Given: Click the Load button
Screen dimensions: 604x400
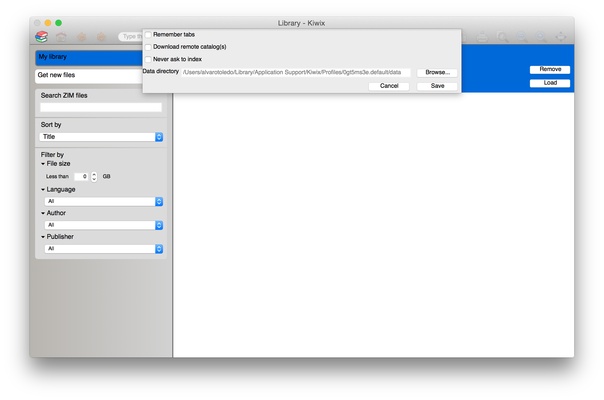Looking at the screenshot, I should coord(550,83).
